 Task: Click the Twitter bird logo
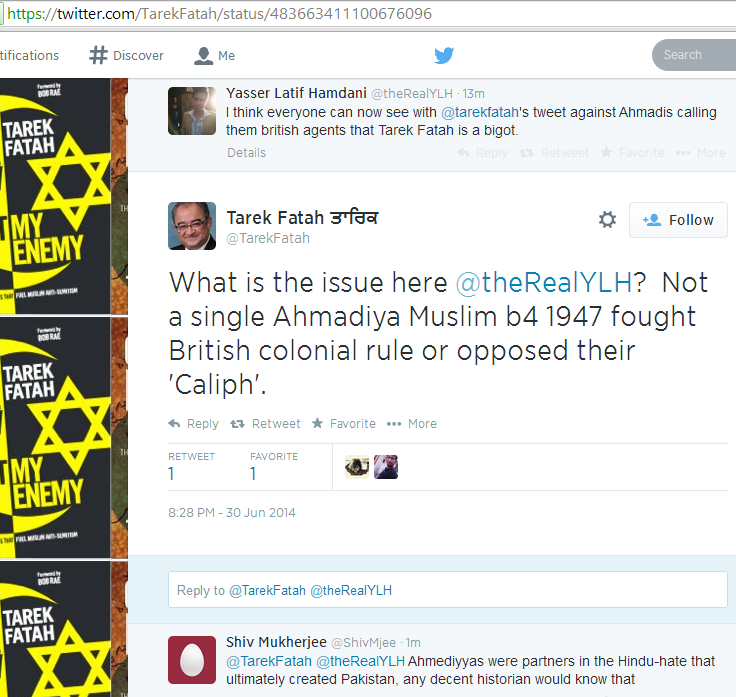[x=444, y=55]
